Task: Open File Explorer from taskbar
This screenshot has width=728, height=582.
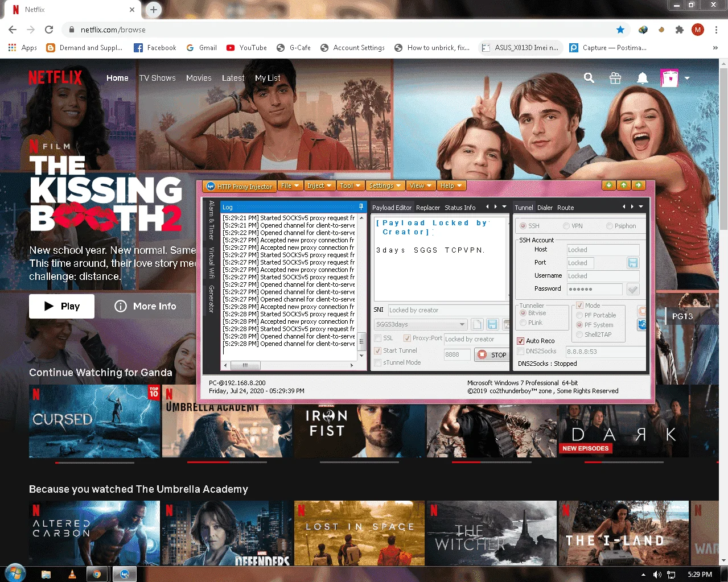Action: (x=46, y=574)
